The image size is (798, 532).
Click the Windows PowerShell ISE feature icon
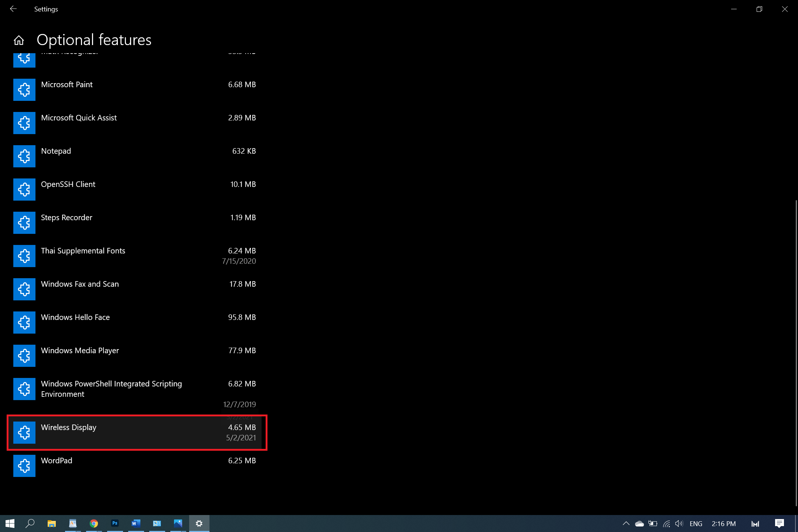click(x=24, y=389)
